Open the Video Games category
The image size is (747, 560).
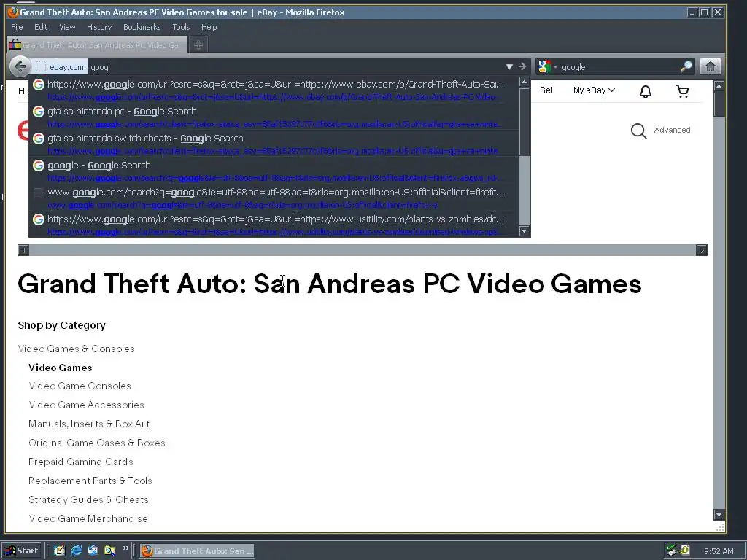tap(60, 367)
